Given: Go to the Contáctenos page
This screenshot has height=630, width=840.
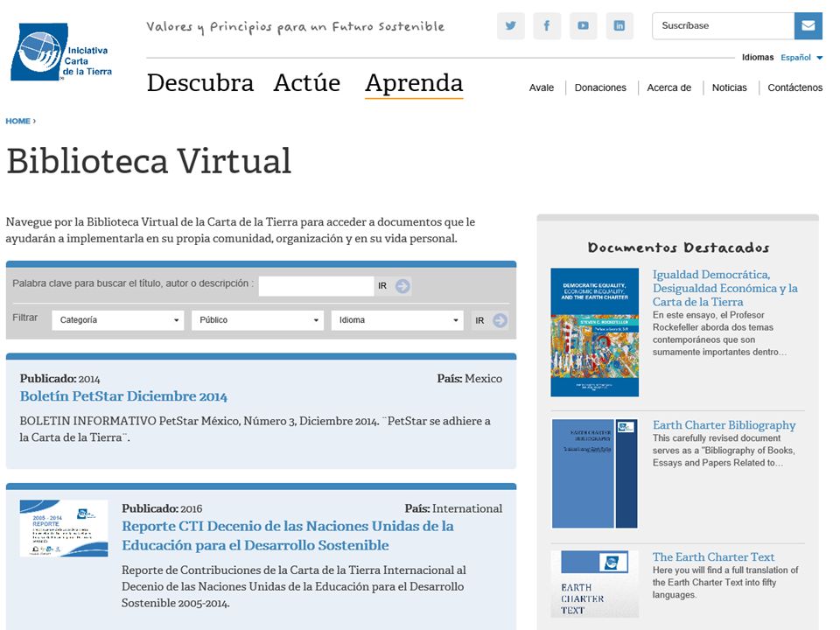Looking at the screenshot, I should (x=795, y=87).
